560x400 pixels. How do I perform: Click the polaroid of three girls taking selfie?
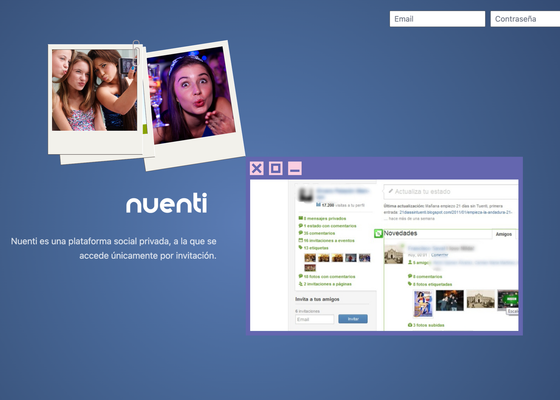tap(96, 99)
